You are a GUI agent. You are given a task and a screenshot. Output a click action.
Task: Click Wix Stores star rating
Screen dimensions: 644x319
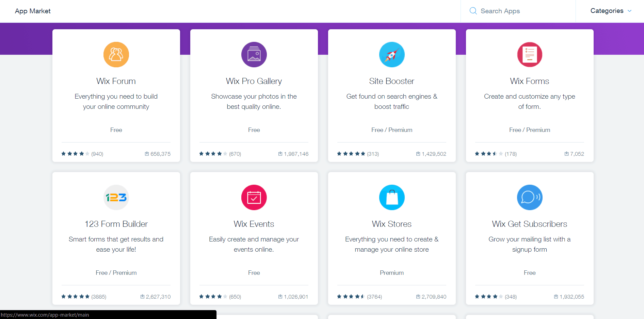pyautogui.click(x=351, y=297)
